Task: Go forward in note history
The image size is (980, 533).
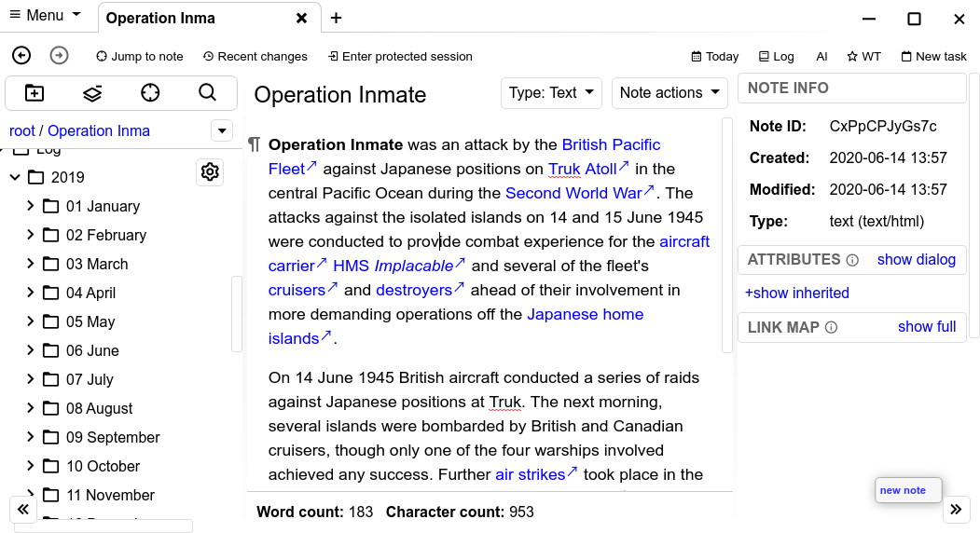Action: coord(59,56)
